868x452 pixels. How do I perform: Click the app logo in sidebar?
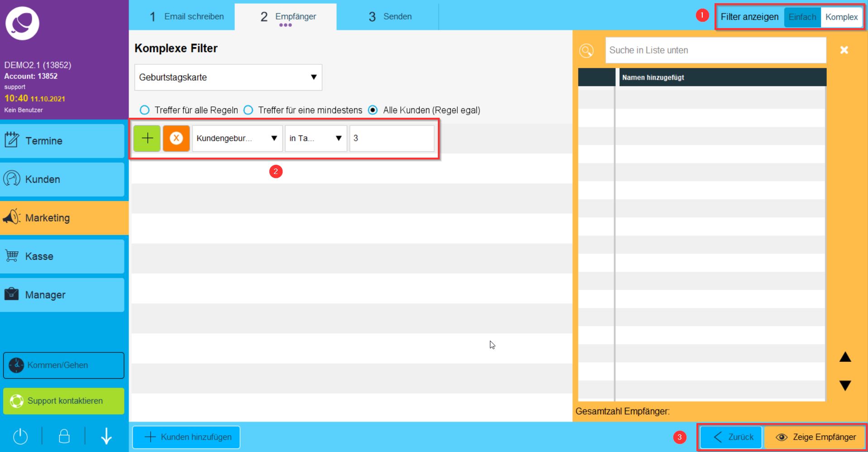point(22,24)
